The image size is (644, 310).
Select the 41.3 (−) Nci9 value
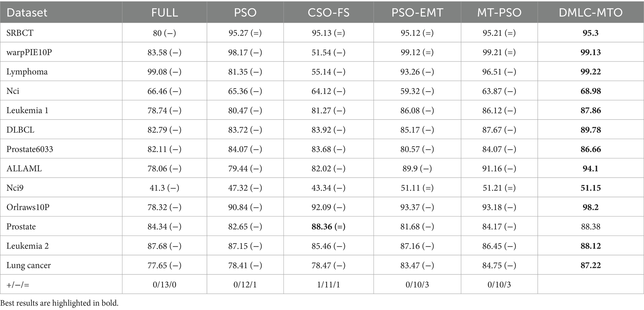(165, 188)
